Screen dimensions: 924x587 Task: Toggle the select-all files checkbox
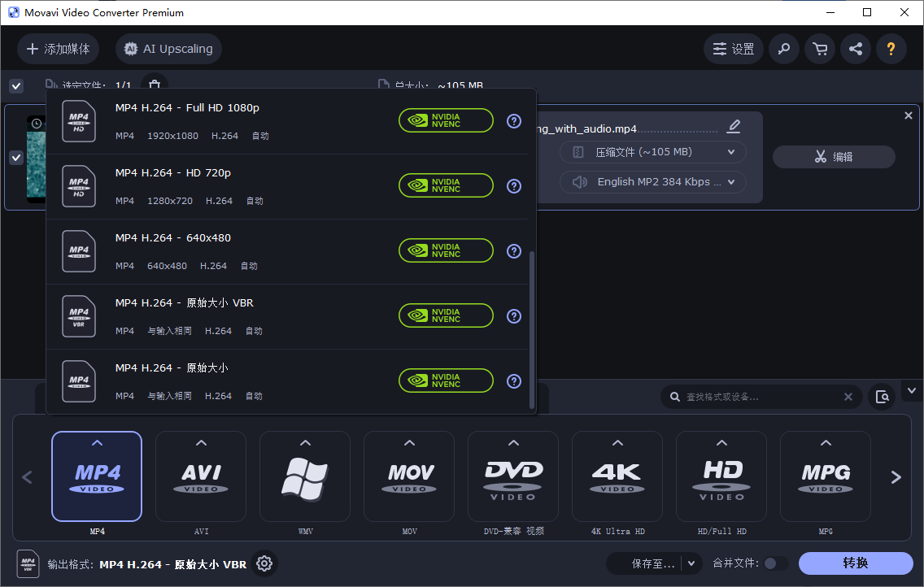tap(16, 86)
